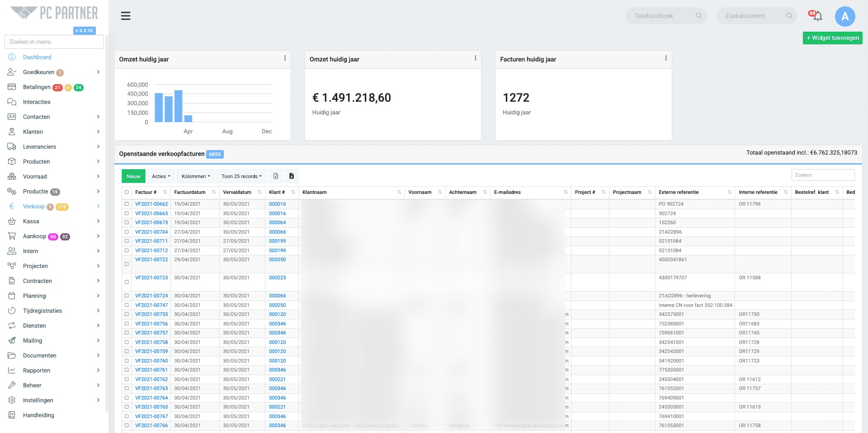Click the Rapporten chart icon

[x=12, y=370]
